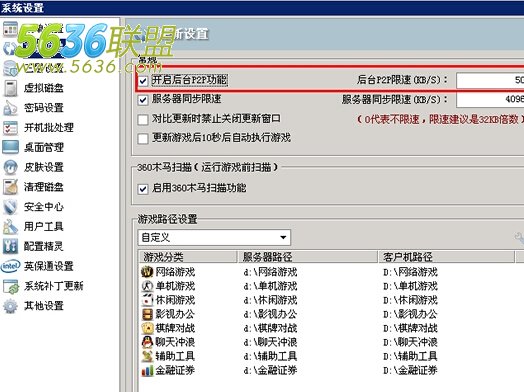Select the 清理磁盘 sidebar item
Image resolution: width=524 pixels, height=392 pixels.
click(x=43, y=187)
